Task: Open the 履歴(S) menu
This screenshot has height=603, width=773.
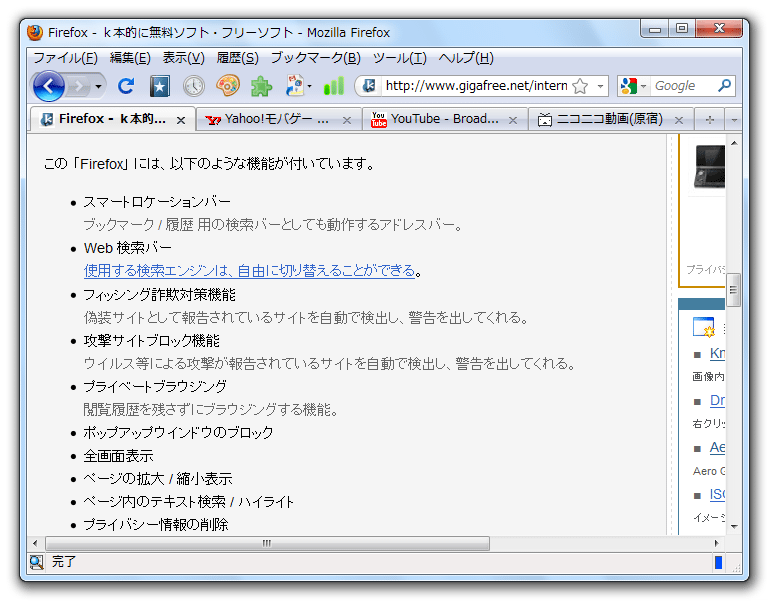Action: 237,58
